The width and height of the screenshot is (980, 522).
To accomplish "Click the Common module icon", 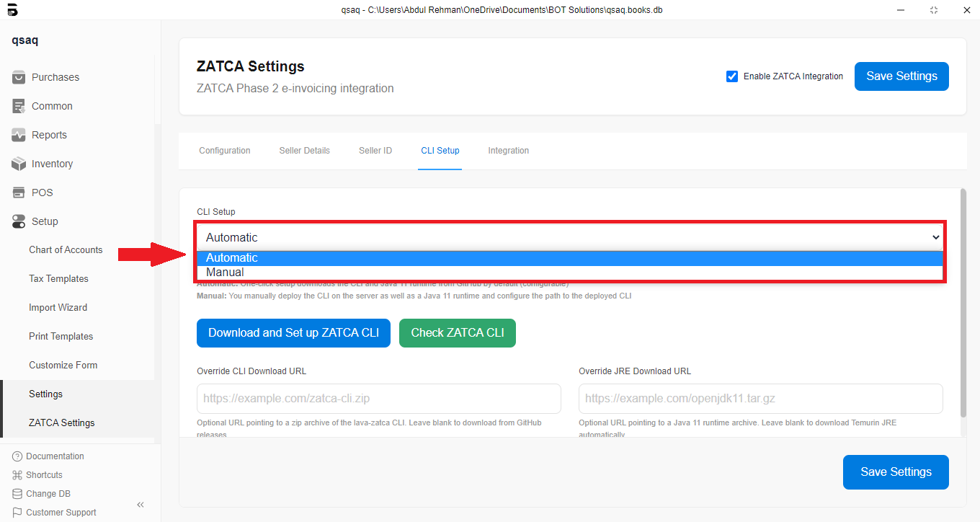I will 19,106.
